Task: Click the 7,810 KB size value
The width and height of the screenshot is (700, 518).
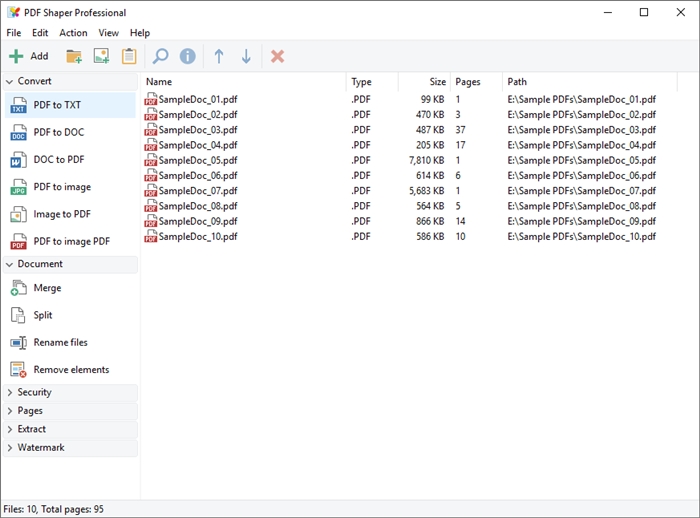Action: (427, 160)
